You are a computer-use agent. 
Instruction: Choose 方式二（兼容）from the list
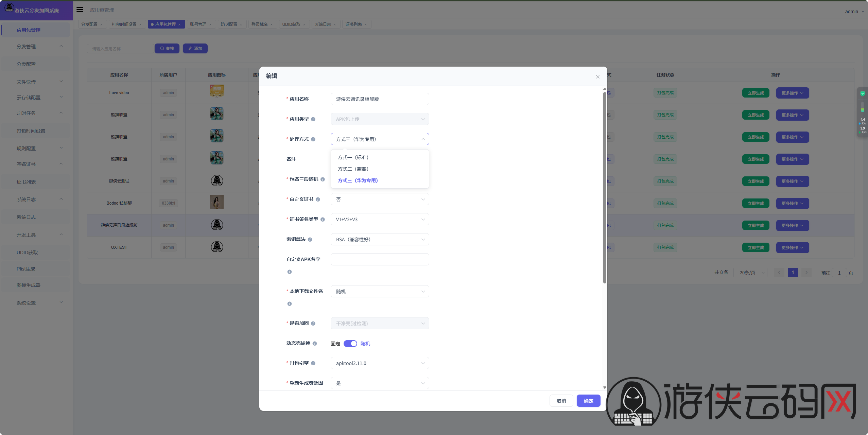[x=353, y=169]
